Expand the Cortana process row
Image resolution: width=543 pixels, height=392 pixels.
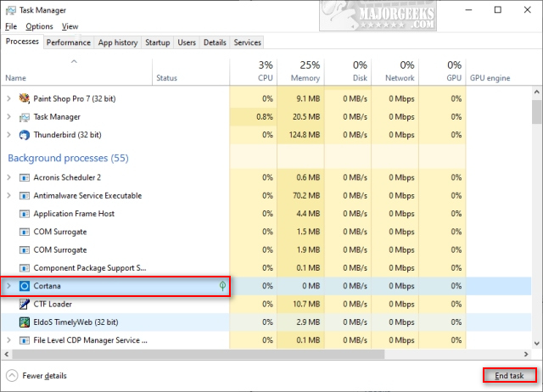(x=9, y=286)
